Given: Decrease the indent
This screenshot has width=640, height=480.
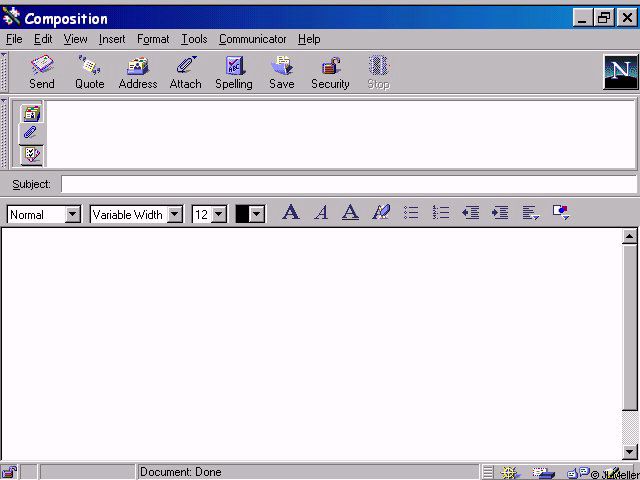Looking at the screenshot, I should (x=470, y=213).
